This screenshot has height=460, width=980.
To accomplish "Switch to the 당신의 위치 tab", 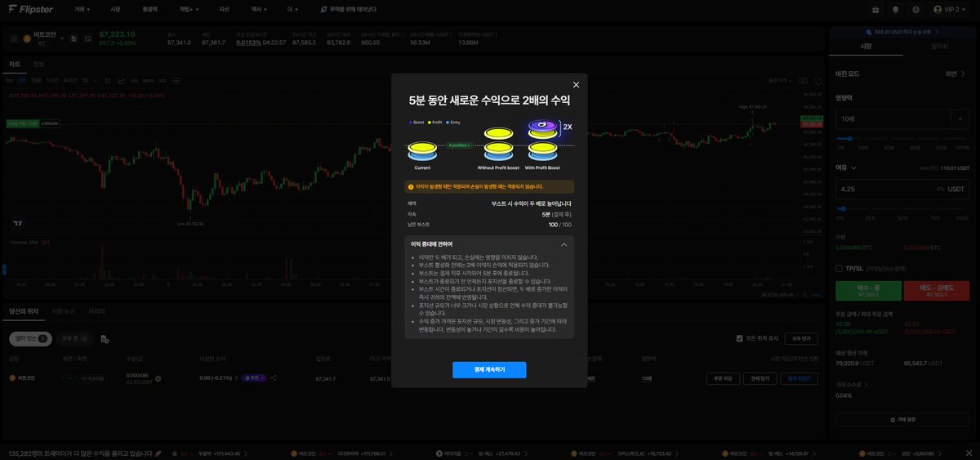I will pyautogui.click(x=23, y=311).
